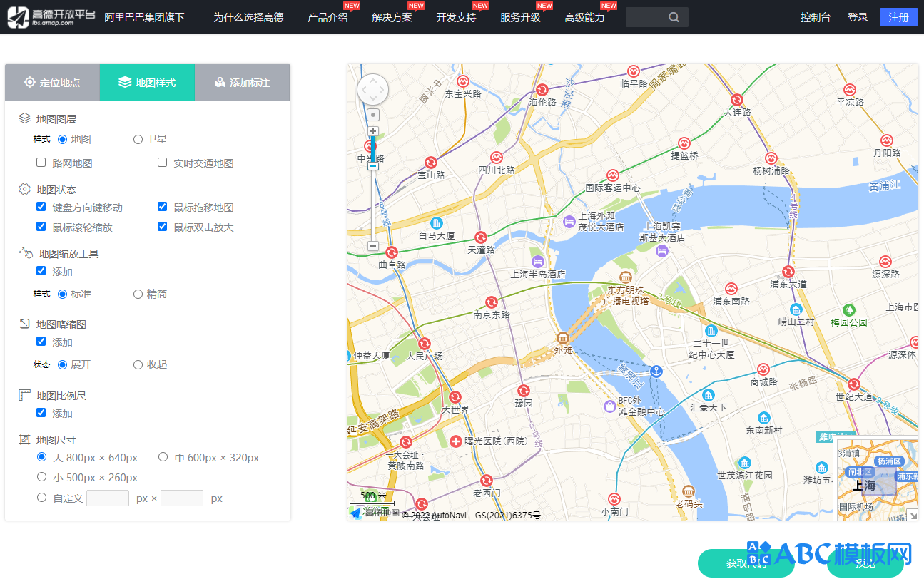Click the 外滩 landmark icon
924x584 pixels.
[563, 337]
